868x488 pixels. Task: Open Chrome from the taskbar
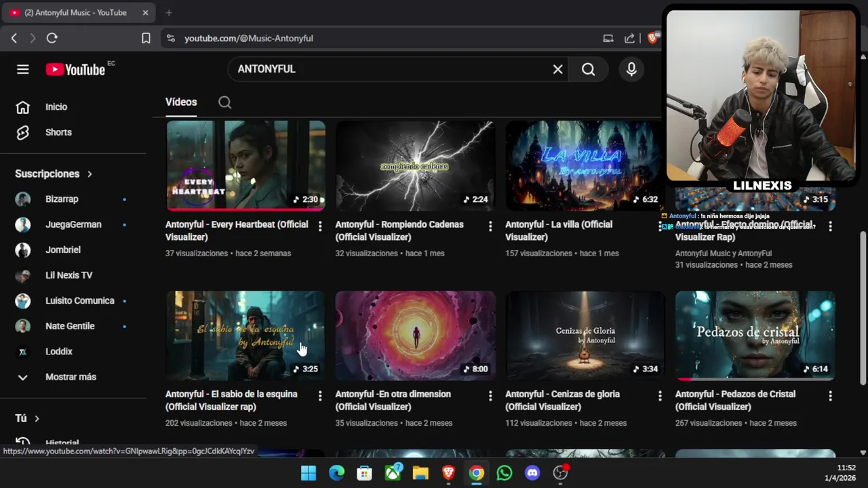[x=477, y=473]
